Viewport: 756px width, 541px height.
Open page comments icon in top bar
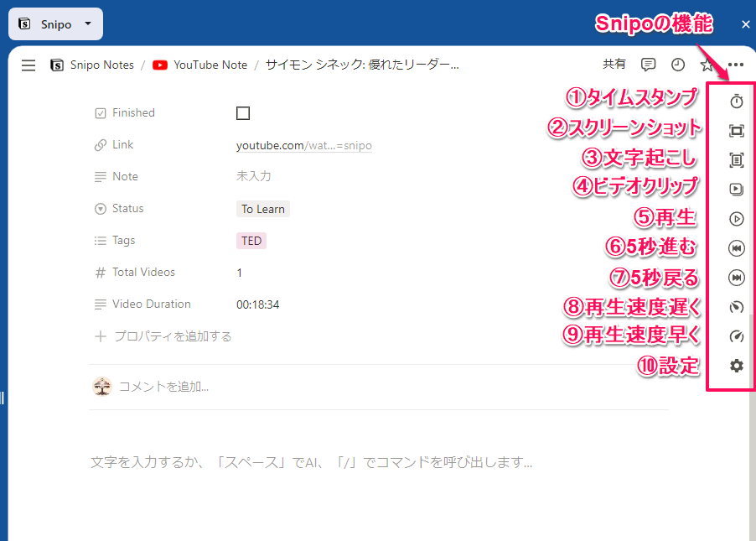point(648,65)
